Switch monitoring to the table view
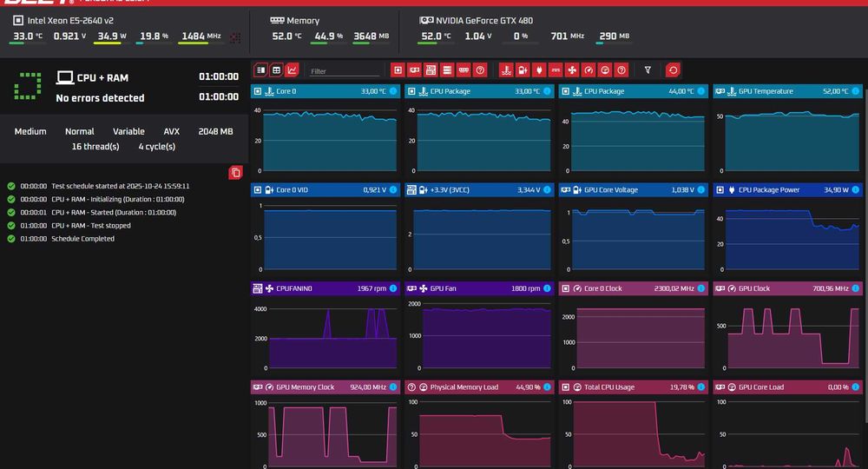868x469 pixels. 276,70
